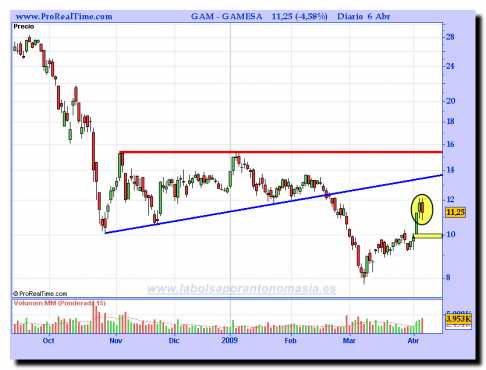
Task: Click the red horizontal resistance line
Action: pos(281,152)
